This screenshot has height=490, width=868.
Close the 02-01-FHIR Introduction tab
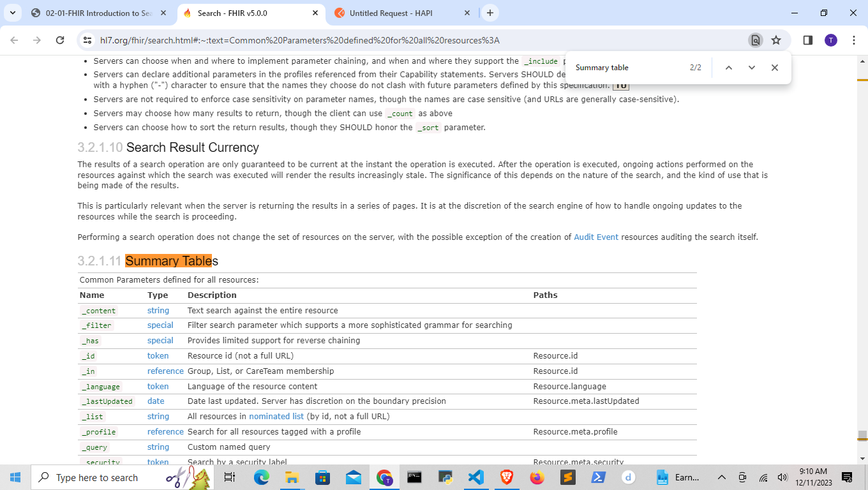click(163, 13)
